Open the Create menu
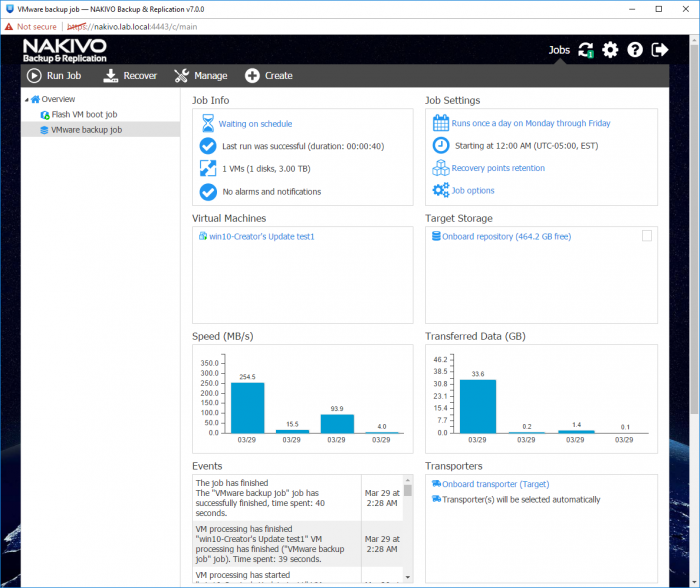Image resolution: width=700 pixels, height=588 pixels. pyautogui.click(x=269, y=75)
